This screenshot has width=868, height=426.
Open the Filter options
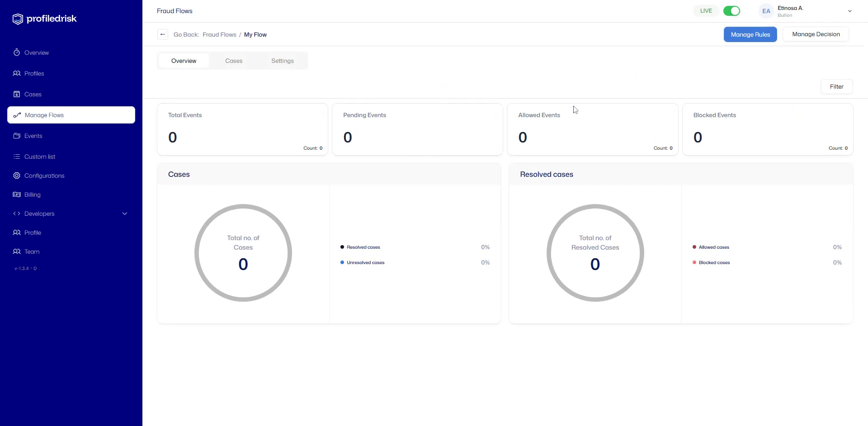pyautogui.click(x=836, y=87)
